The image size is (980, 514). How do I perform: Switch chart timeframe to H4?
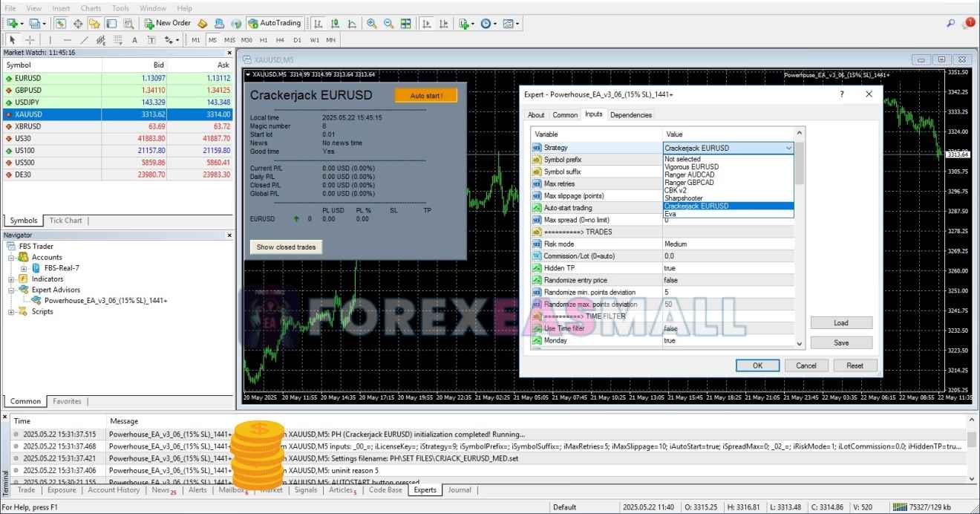280,39
